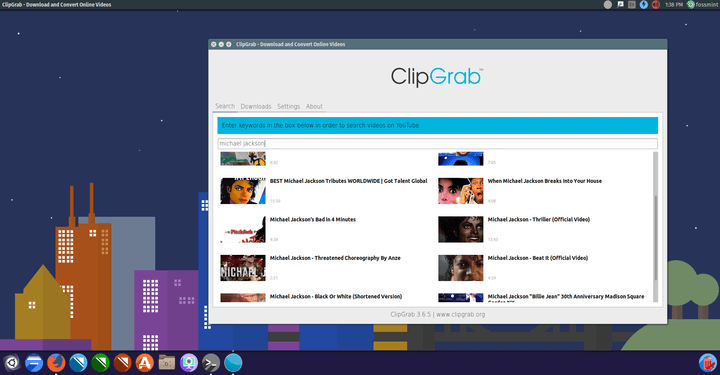Click the red muted volume tray icon
Screen dimensions: 720x375
pyautogui.click(x=656, y=5)
